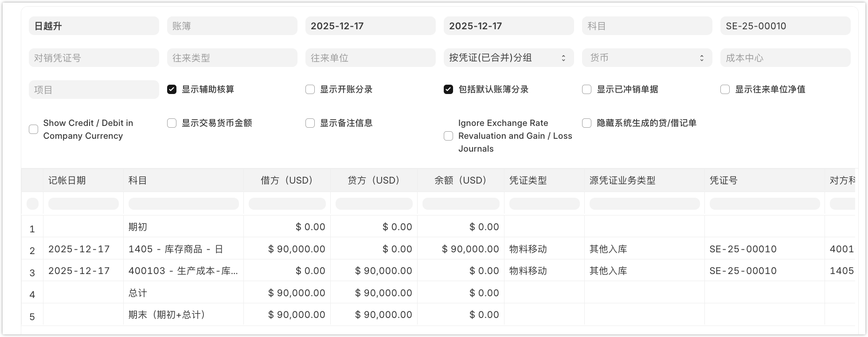Uncheck 包括默认账簿分录 option
This screenshot has width=868, height=337.
[448, 90]
